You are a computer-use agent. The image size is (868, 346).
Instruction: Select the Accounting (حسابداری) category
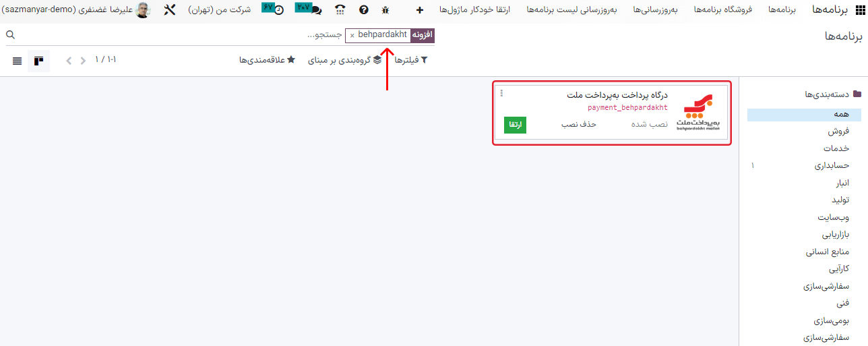tap(831, 165)
